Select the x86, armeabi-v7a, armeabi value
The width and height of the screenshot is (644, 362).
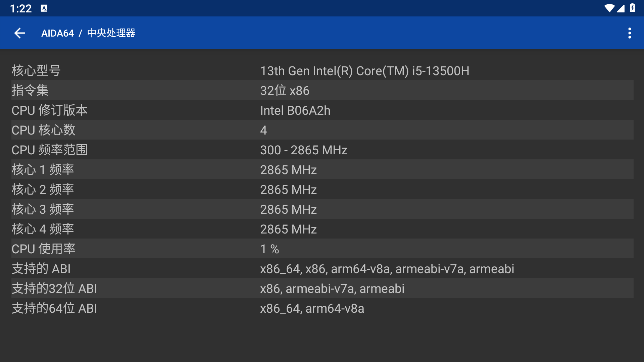332,289
